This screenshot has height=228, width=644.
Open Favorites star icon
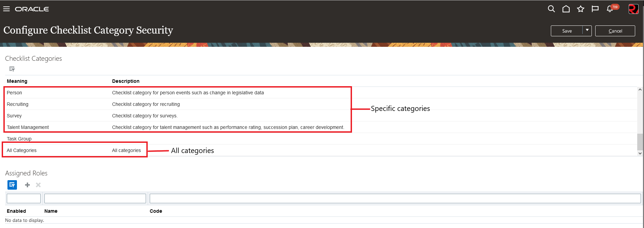point(581,9)
